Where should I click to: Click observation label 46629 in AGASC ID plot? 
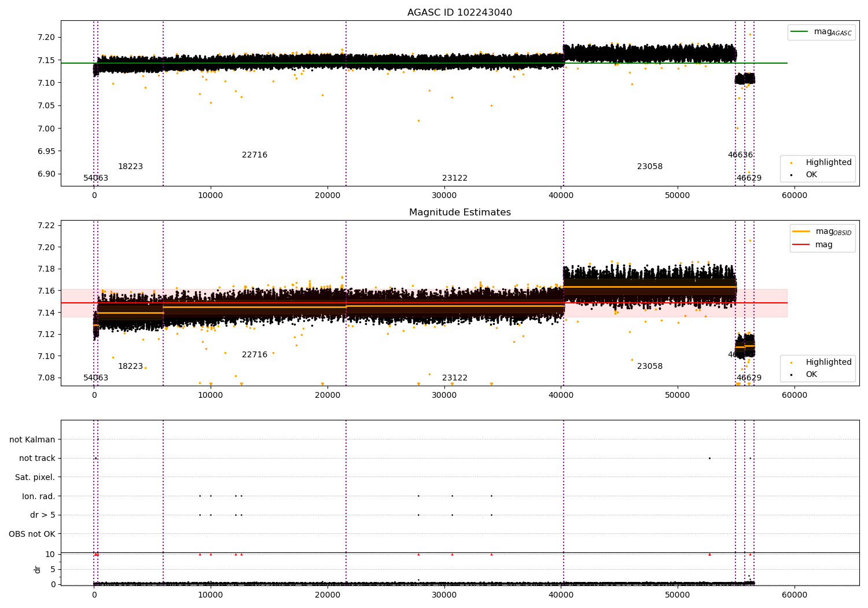749,178
